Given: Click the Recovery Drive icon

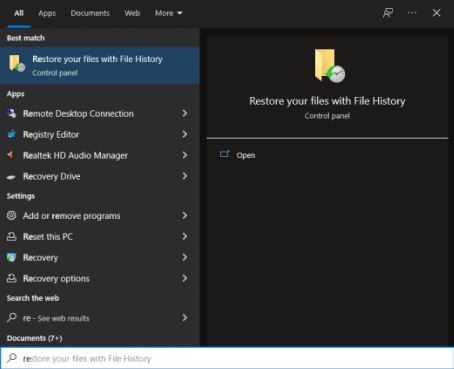Looking at the screenshot, I should click(x=11, y=177).
